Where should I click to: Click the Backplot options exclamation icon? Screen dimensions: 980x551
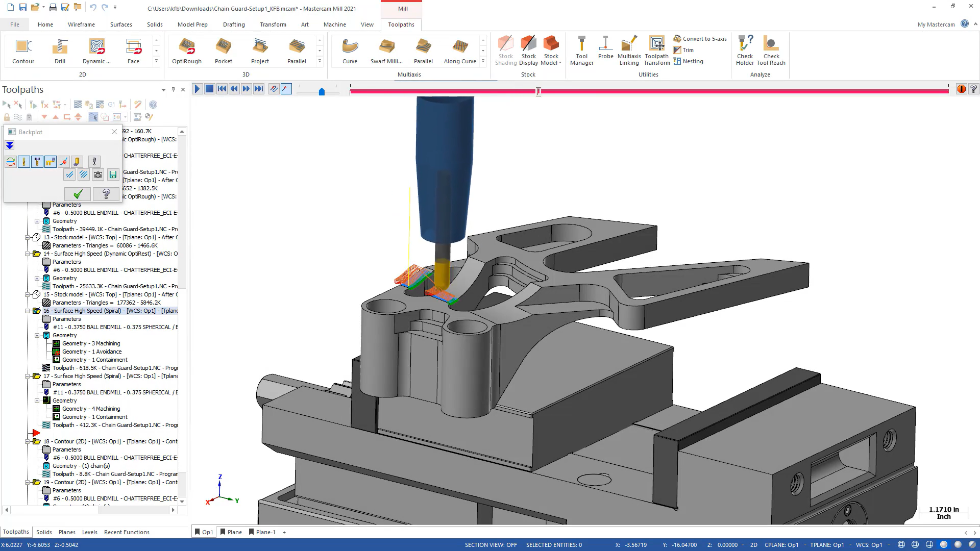click(x=94, y=162)
